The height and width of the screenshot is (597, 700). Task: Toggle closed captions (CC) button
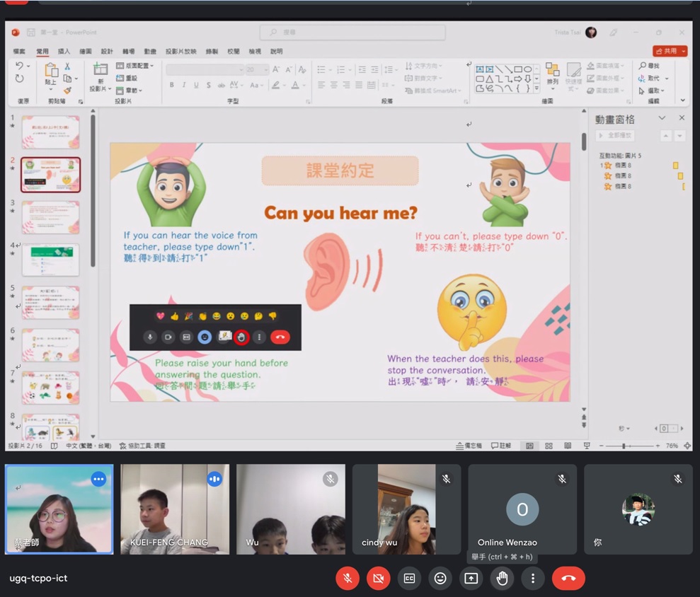coord(409,578)
